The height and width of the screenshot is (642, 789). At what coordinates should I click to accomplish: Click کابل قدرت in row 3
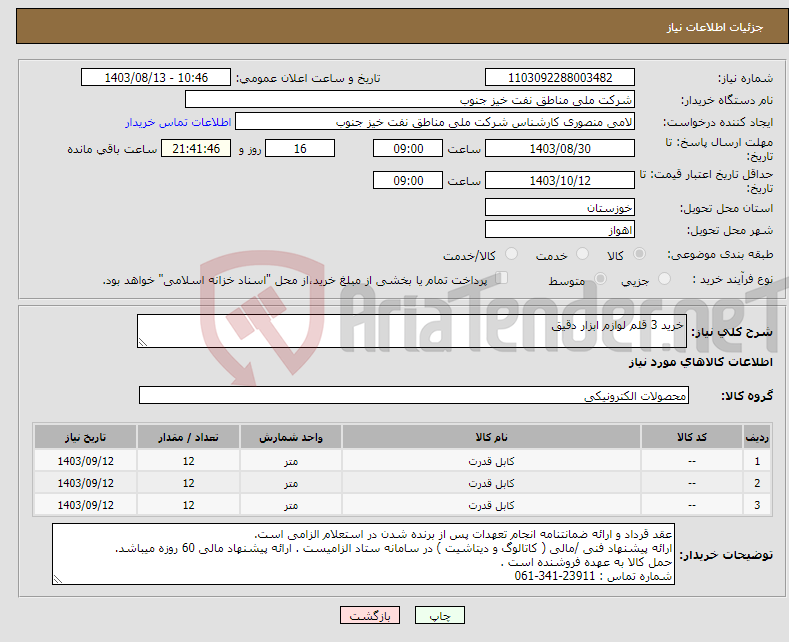point(491,505)
